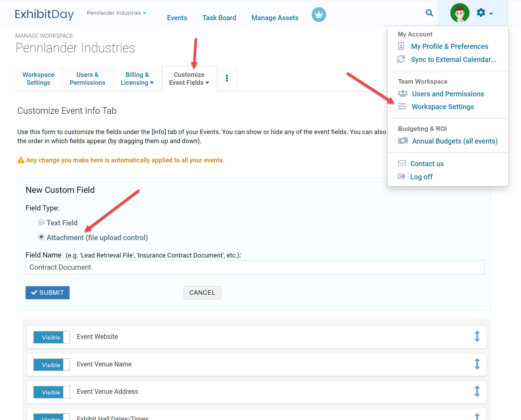Click the search magnifier icon
The width and height of the screenshot is (521, 420).
coord(429,13)
